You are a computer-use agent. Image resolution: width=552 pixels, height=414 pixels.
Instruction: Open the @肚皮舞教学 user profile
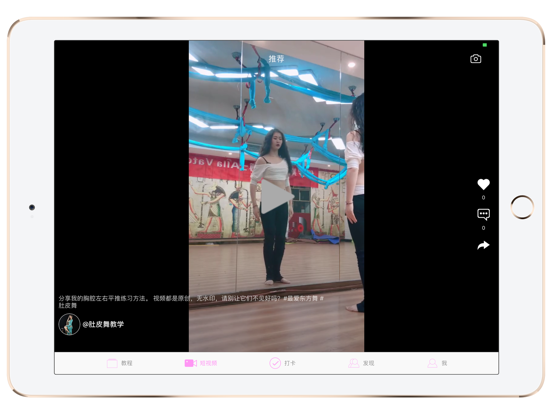[x=103, y=324]
